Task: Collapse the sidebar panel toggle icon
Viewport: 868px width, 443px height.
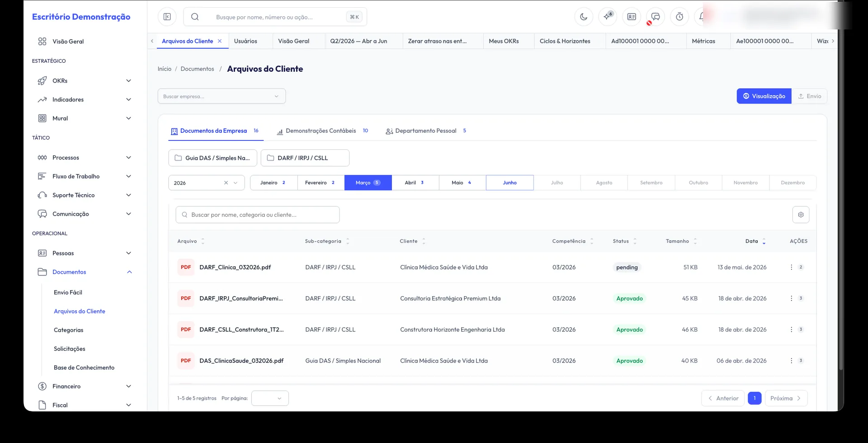Action: [x=167, y=17]
